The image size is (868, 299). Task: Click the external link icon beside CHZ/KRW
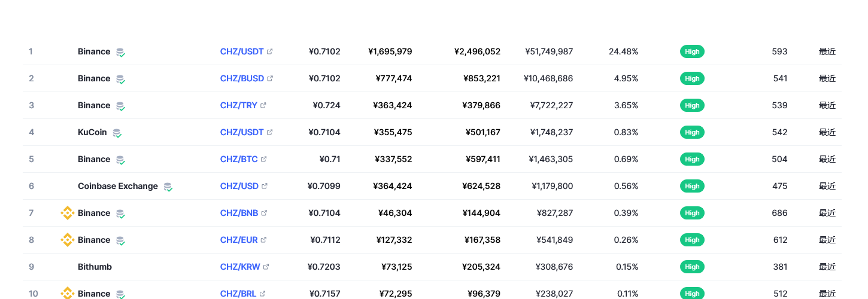coord(266,267)
